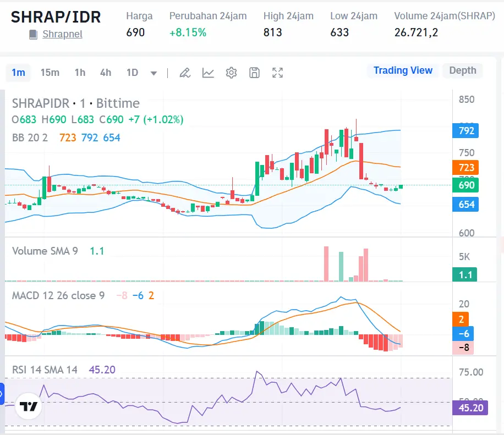Click the purple 45.20 RSI value label
This screenshot has width=504, height=435.
[470, 408]
